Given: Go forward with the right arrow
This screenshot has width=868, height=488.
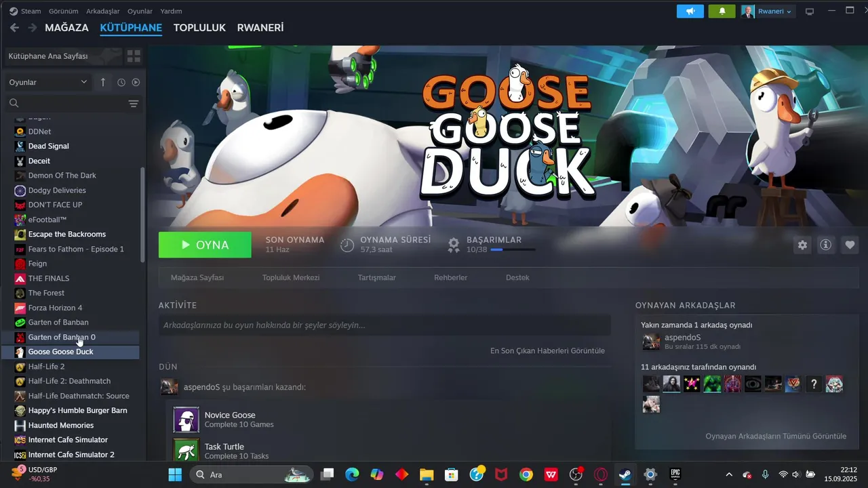Looking at the screenshot, I should [x=33, y=28].
